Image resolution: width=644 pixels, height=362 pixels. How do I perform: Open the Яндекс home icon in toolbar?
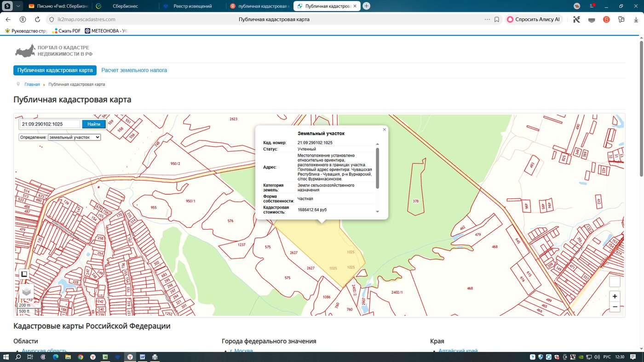coord(23,19)
